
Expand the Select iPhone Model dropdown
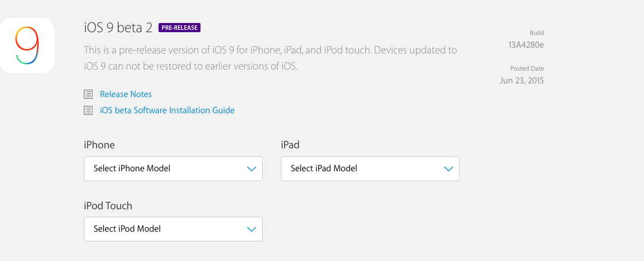[x=172, y=169]
